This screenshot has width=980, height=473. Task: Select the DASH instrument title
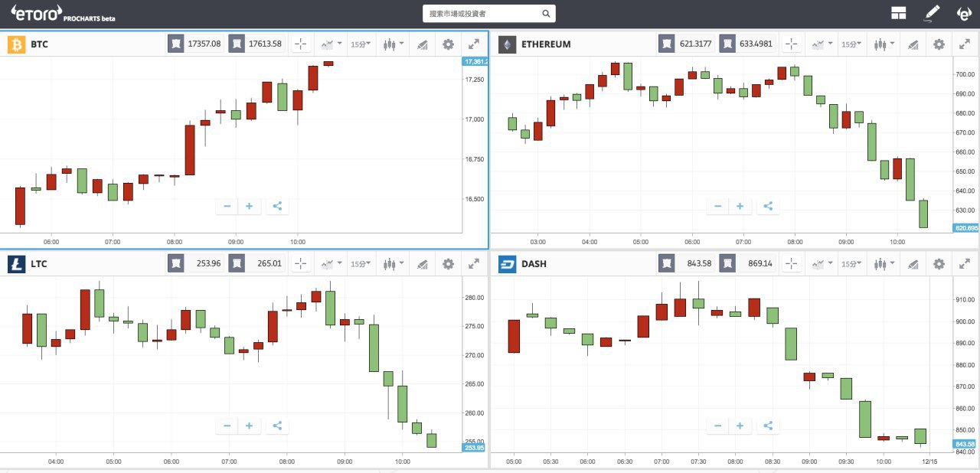[534, 264]
